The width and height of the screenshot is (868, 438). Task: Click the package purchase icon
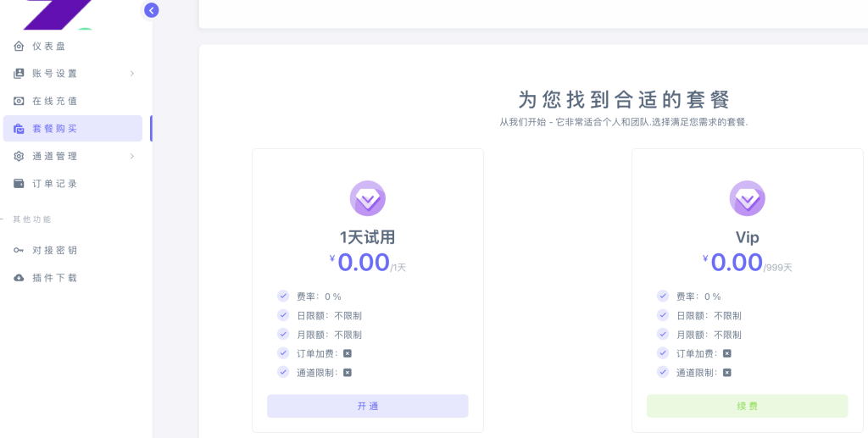click(19, 129)
